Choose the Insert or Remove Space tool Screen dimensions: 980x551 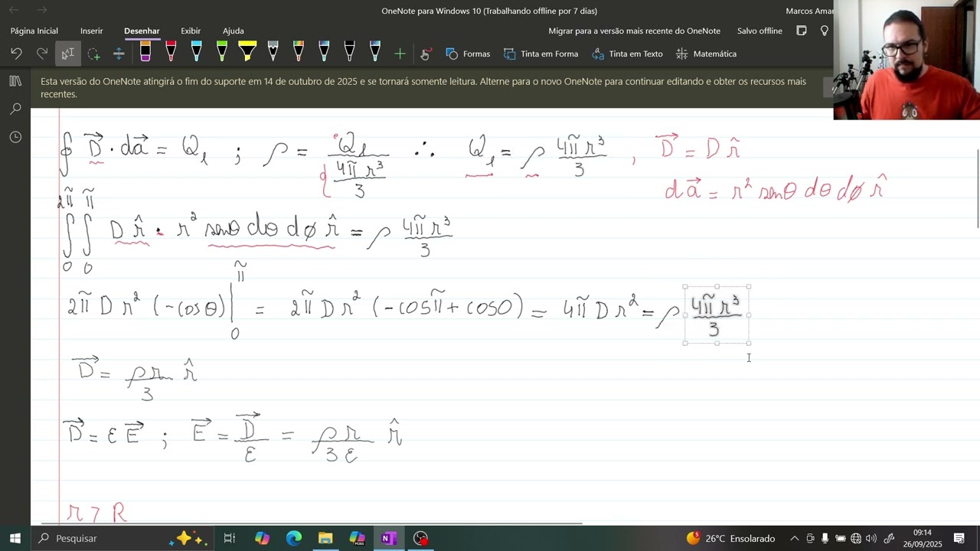119,54
